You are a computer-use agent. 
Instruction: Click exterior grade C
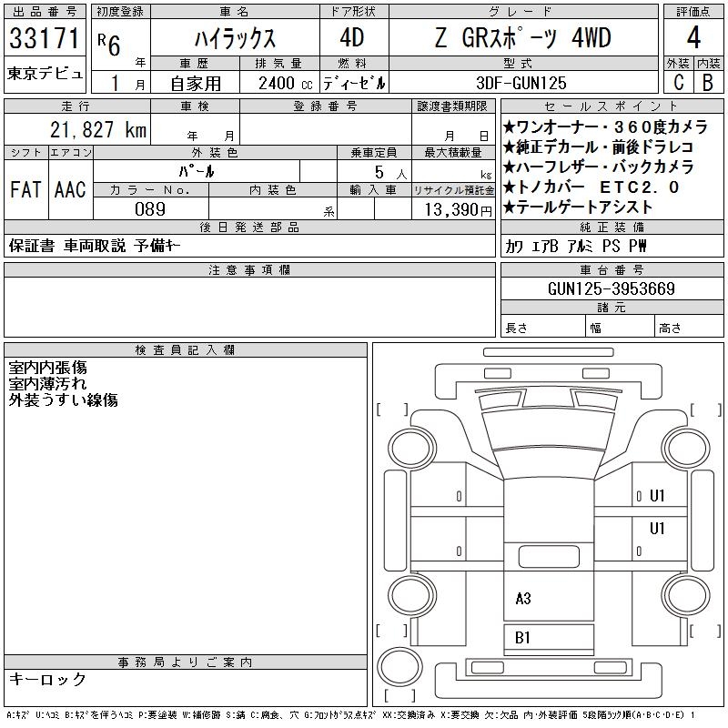679,82
